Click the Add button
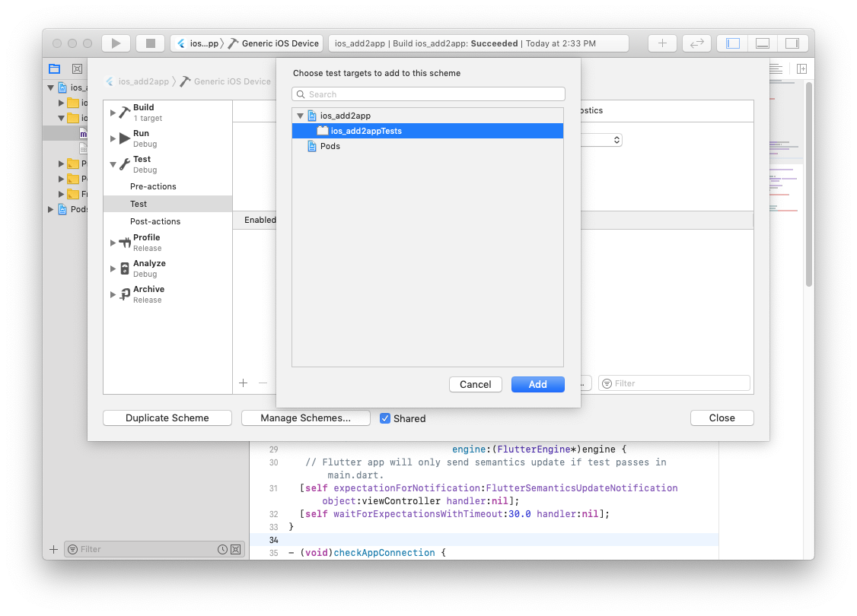The height and width of the screenshot is (616, 857). 537,384
